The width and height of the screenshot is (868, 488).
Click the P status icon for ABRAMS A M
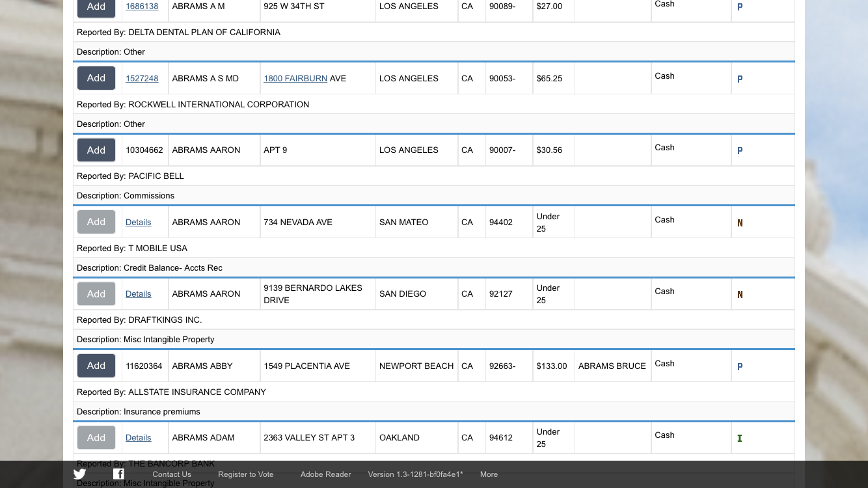[740, 7]
